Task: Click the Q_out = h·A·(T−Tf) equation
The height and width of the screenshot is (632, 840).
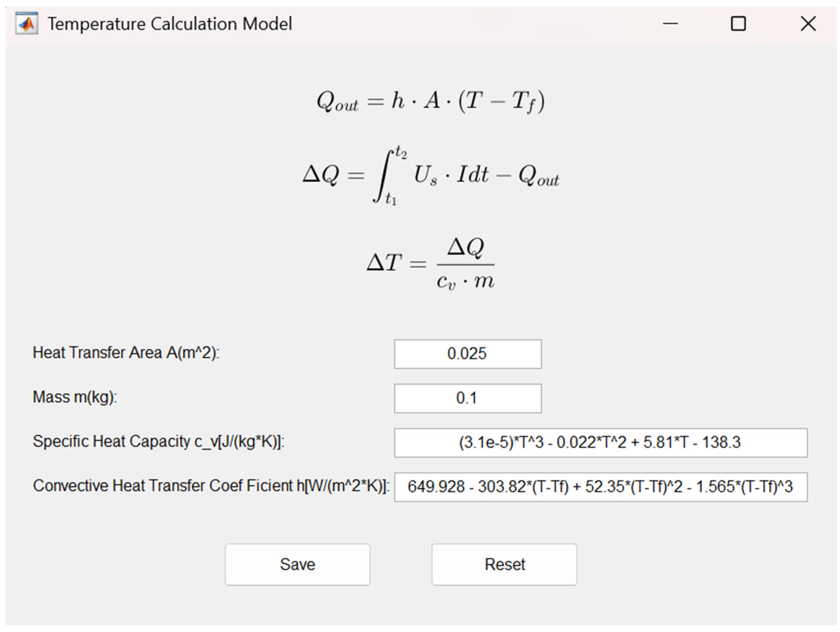Action: pos(430,102)
